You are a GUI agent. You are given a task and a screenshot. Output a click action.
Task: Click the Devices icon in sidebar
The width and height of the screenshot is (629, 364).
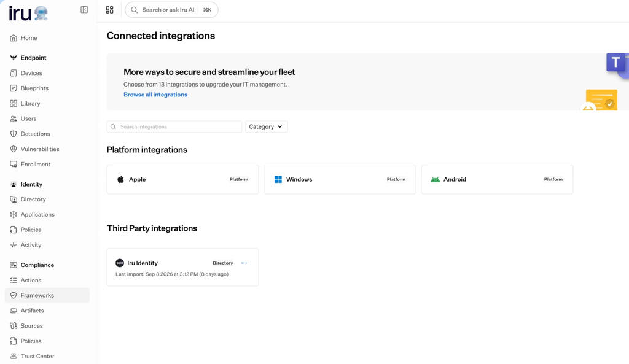[14, 73]
